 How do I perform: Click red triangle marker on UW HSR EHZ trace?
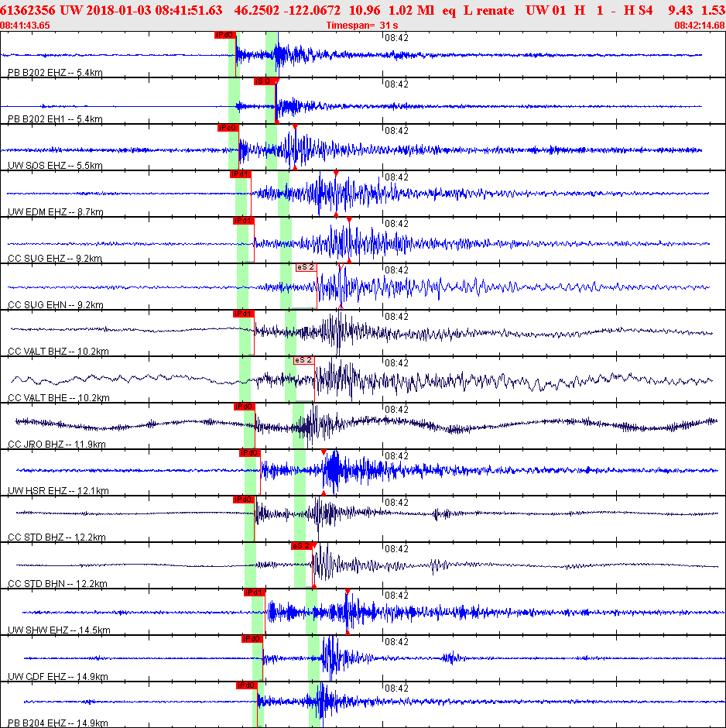(x=324, y=452)
